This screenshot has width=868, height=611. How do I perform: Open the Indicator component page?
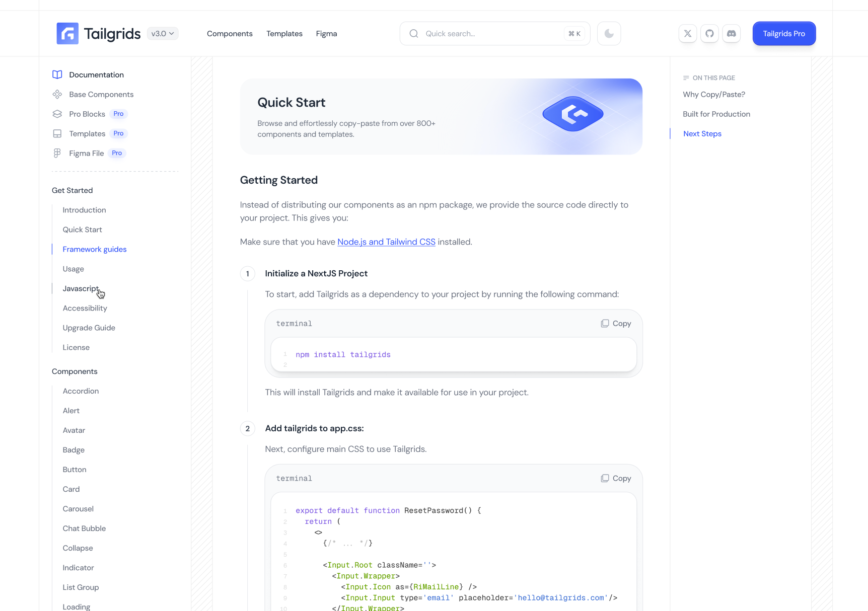(x=78, y=568)
